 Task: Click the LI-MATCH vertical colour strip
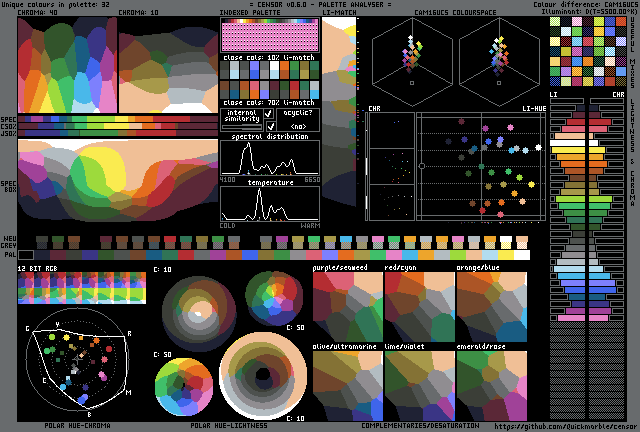click(x=339, y=112)
